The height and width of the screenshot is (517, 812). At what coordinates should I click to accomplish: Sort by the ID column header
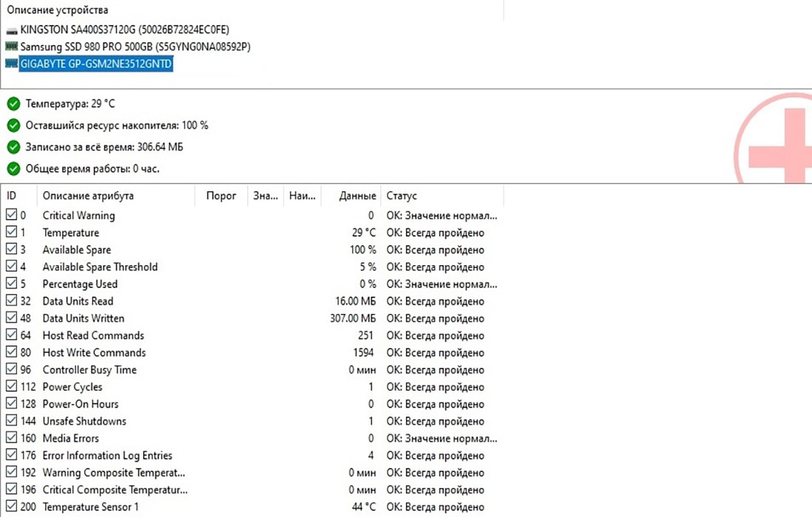coord(19,196)
